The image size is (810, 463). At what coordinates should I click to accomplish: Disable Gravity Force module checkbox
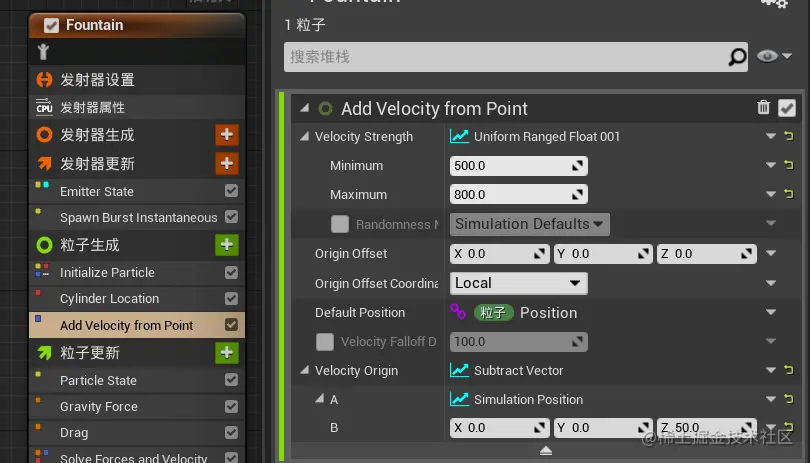(231, 406)
